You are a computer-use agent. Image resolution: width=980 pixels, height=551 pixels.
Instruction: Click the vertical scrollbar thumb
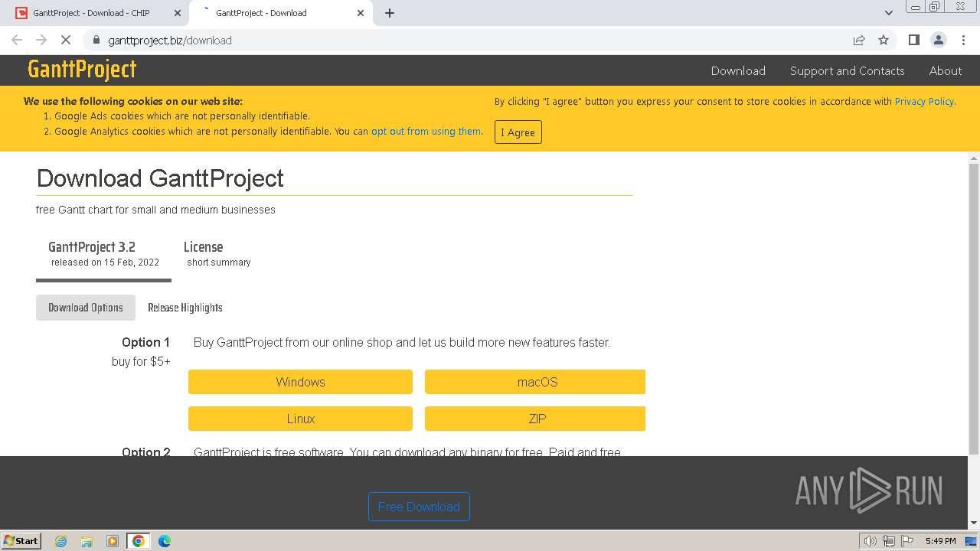coord(974,308)
